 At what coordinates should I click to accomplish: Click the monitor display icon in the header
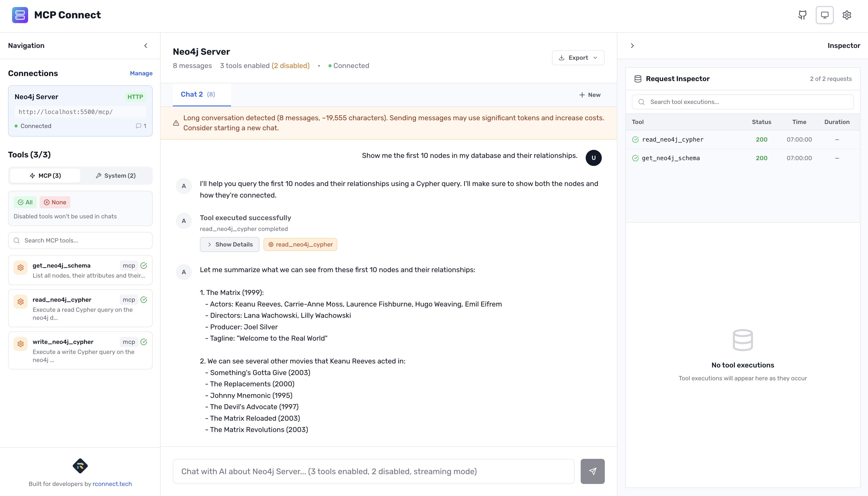click(x=825, y=15)
